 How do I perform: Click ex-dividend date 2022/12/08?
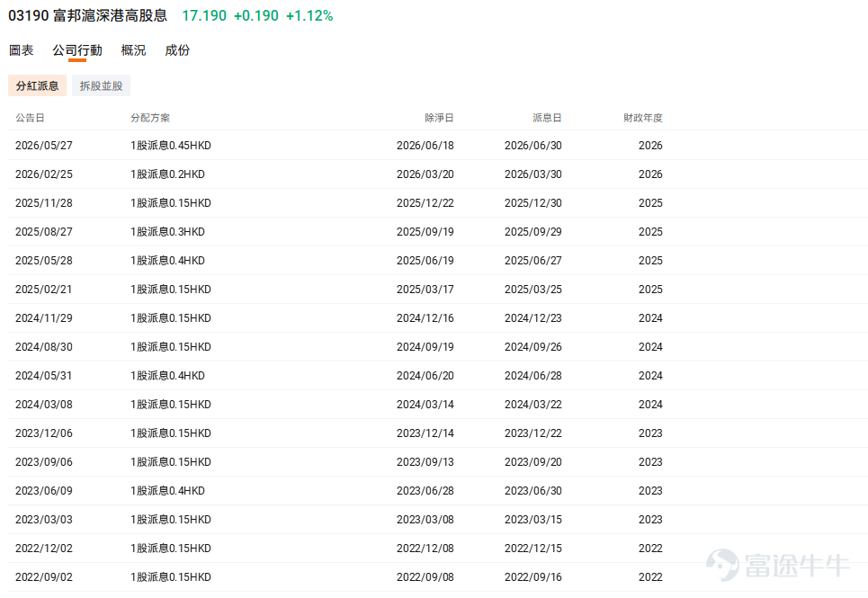pyautogui.click(x=425, y=549)
